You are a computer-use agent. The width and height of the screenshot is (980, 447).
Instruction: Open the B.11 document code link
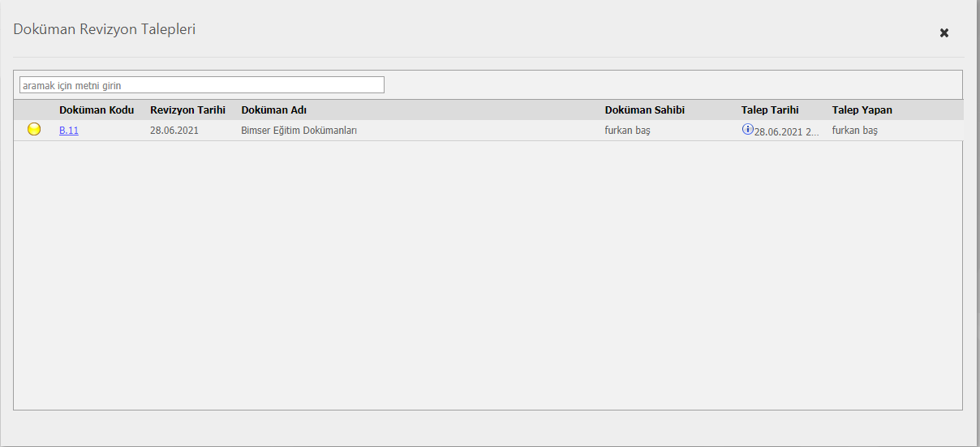coord(69,131)
